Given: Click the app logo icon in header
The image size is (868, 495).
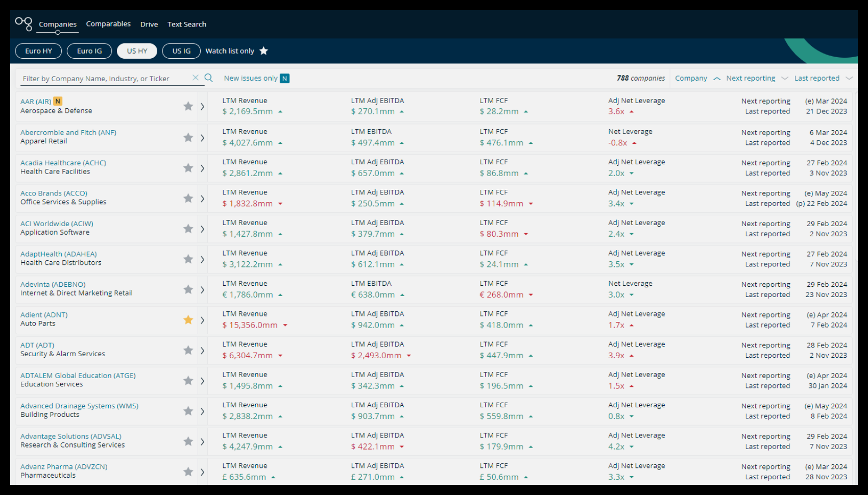Looking at the screenshot, I should (x=23, y=23).
